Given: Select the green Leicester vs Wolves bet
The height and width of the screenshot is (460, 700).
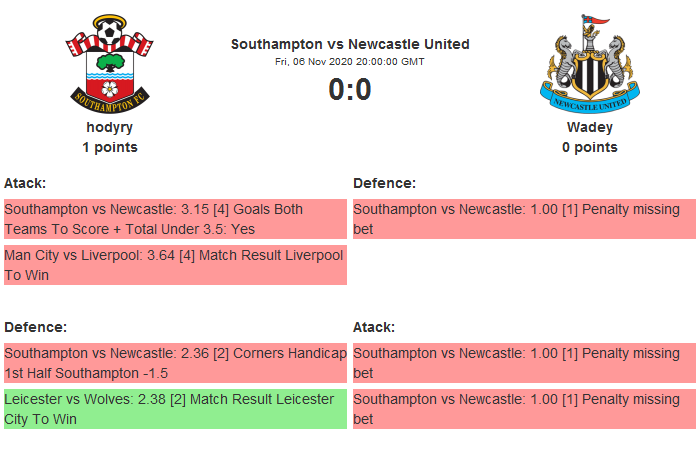Looking at the screenshot, I should click(x=174, y=409).
